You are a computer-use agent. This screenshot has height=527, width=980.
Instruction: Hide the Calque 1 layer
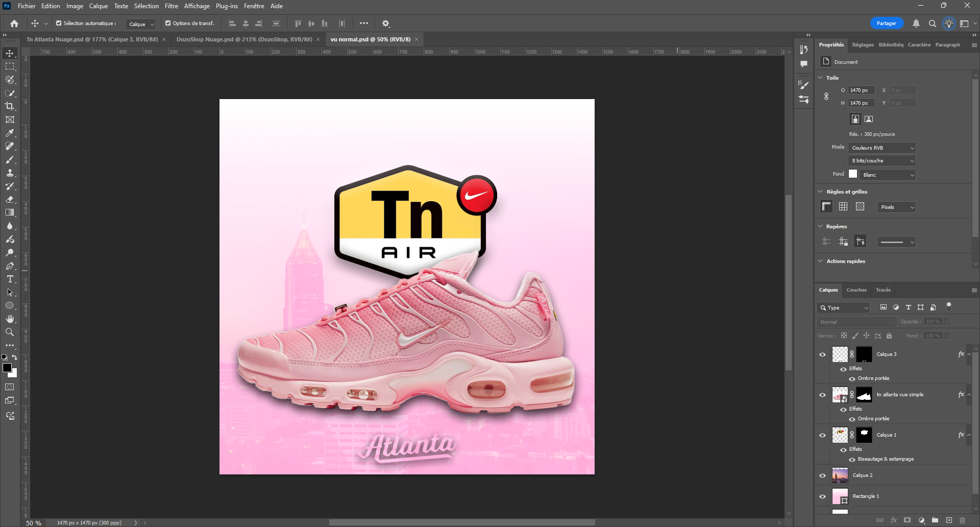click(x=822, y=435)
